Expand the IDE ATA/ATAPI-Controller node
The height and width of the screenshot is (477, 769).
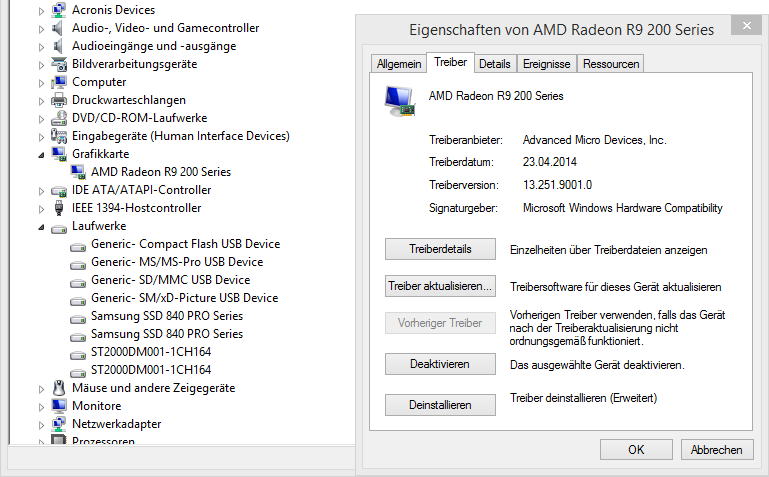[41, 191]
